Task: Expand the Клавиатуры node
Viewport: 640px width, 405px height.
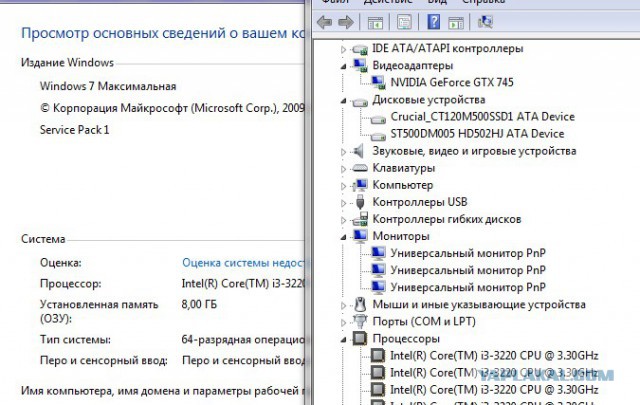Action: (x=343, y=169)
